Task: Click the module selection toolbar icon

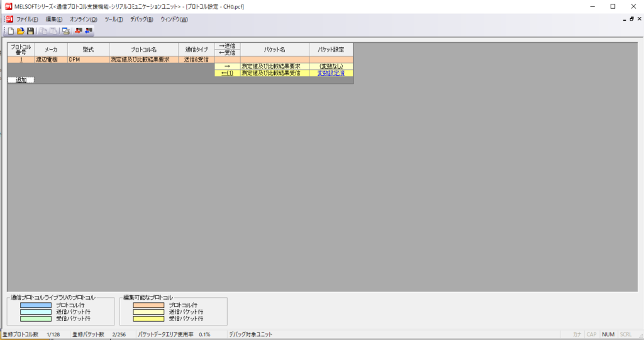Action: (65, 30)
